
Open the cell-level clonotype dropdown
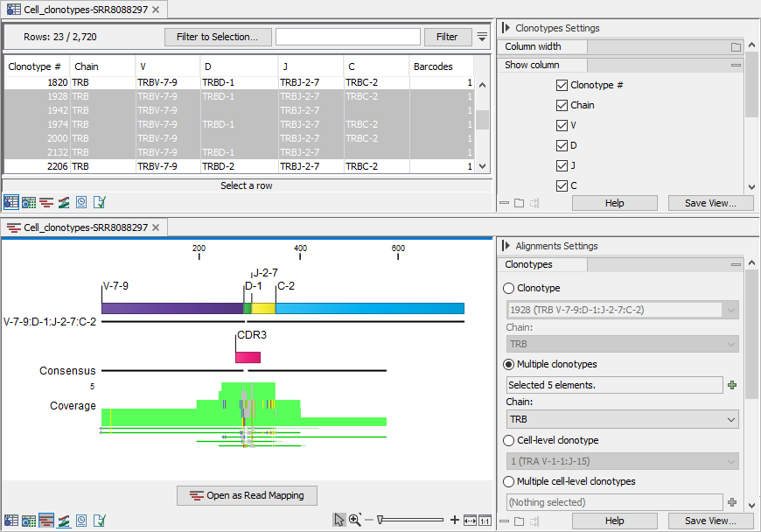pyautogui.click(x=621, y=461)
